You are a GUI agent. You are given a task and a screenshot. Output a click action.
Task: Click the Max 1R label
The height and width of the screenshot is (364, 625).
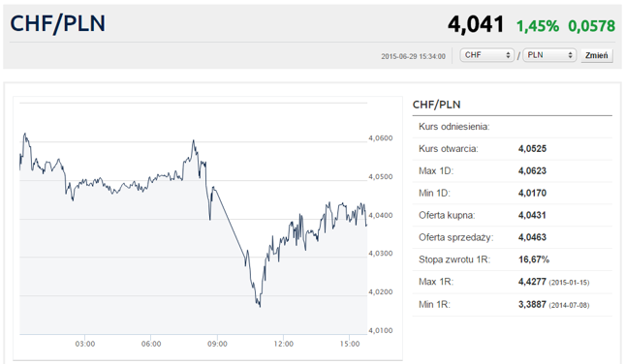point(436,282)
